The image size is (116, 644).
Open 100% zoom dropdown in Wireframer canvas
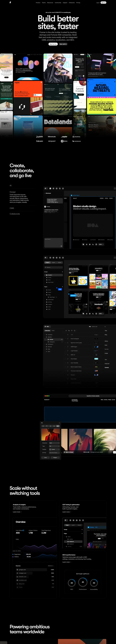pyautogui.click(x=101, y=245)
